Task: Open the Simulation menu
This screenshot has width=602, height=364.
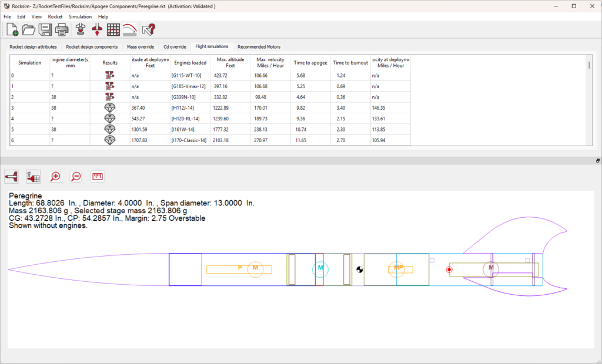Action: tap(80, 16)
